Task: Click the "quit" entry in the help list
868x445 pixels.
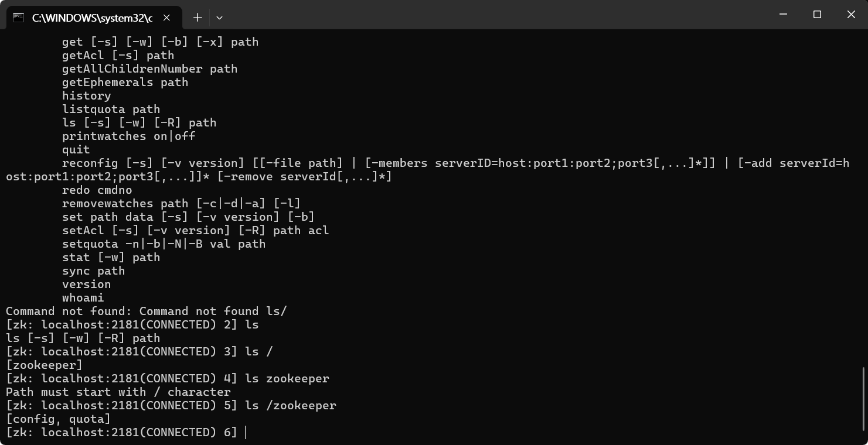Action: point(76,150)
